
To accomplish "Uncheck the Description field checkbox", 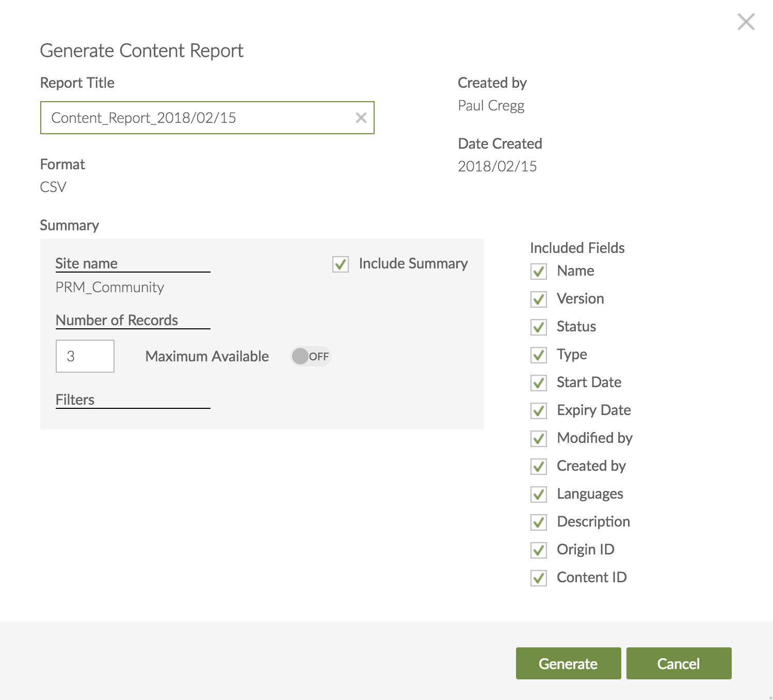I will pyautogui.click(x=539, y=522).
